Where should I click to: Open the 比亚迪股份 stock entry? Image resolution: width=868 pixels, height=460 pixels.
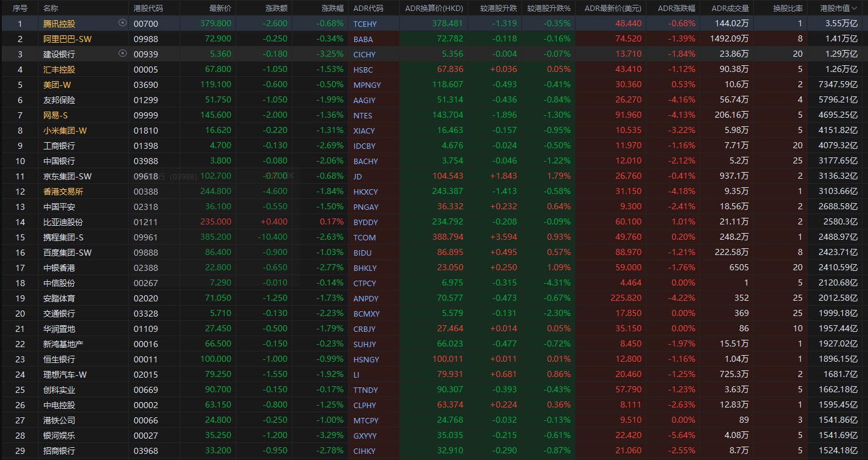point(63,221)
